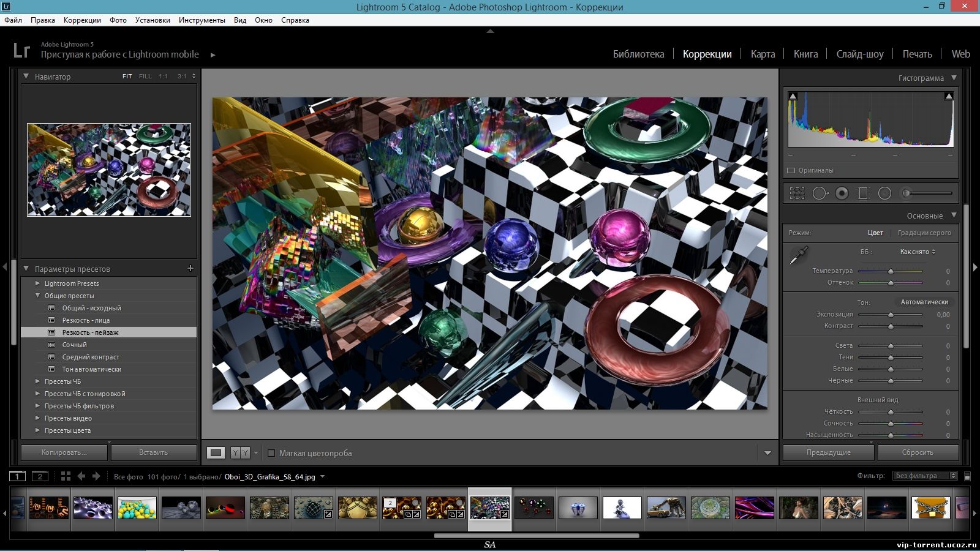Collapse the Параметры пресетов panel
The image size is (980, 551).
click(26, 268)
